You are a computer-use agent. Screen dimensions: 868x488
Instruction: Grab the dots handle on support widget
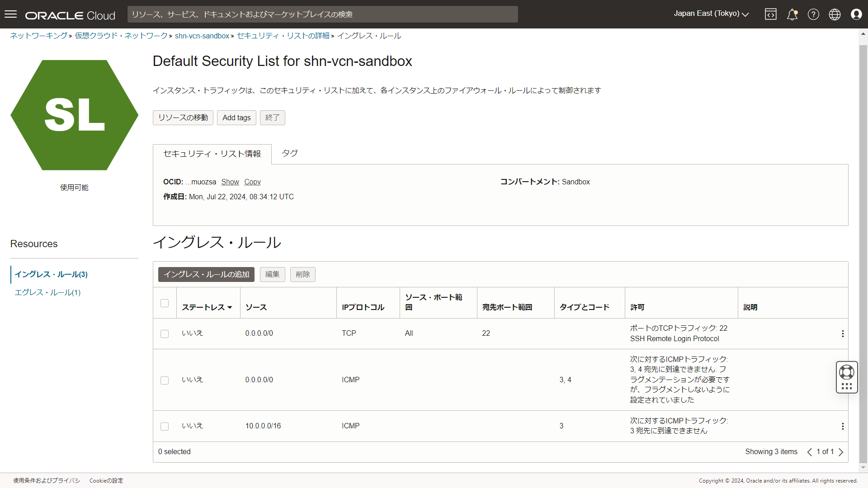click(847, 386)
